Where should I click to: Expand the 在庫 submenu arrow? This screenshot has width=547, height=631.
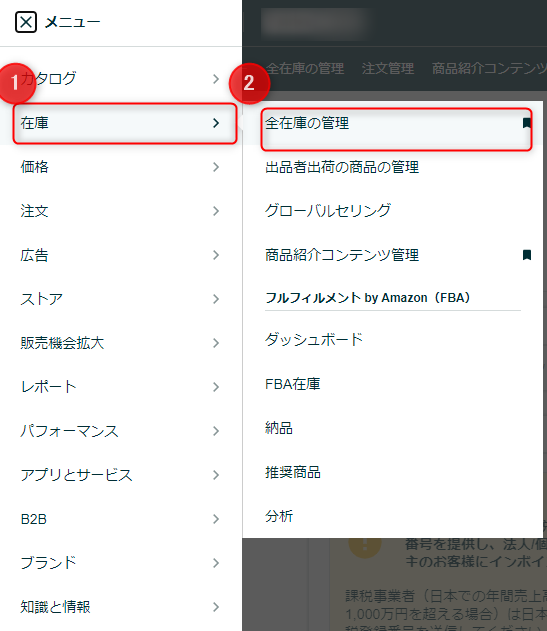(216, 123)
